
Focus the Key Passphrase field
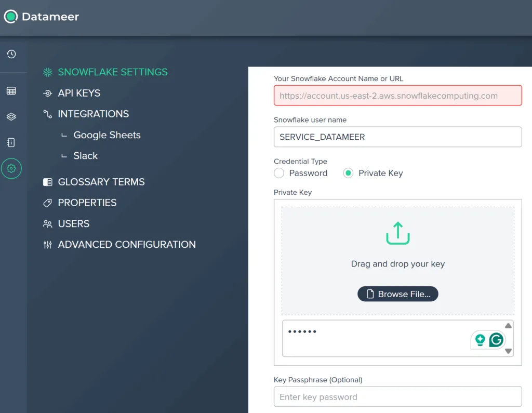[397, 396]
